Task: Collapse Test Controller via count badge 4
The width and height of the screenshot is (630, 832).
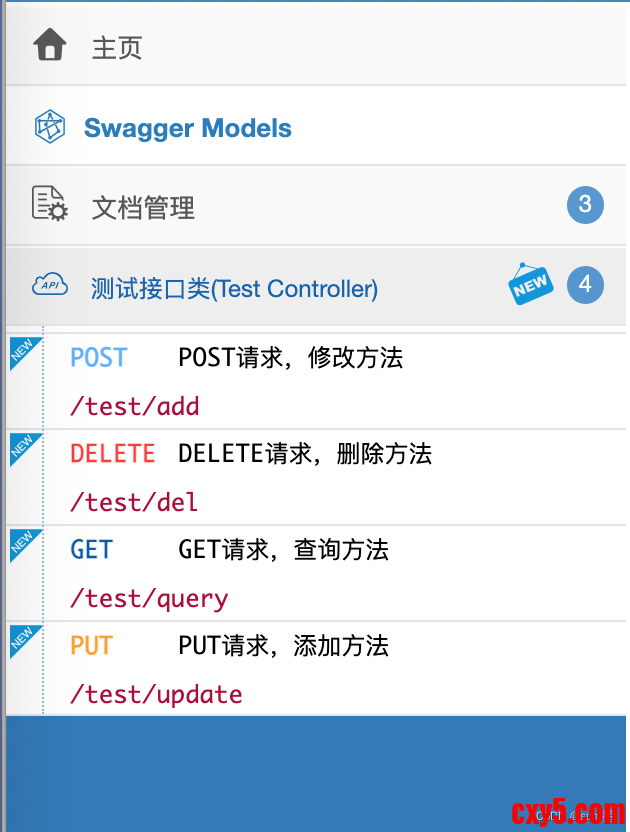Action: [x=585, y=284]
